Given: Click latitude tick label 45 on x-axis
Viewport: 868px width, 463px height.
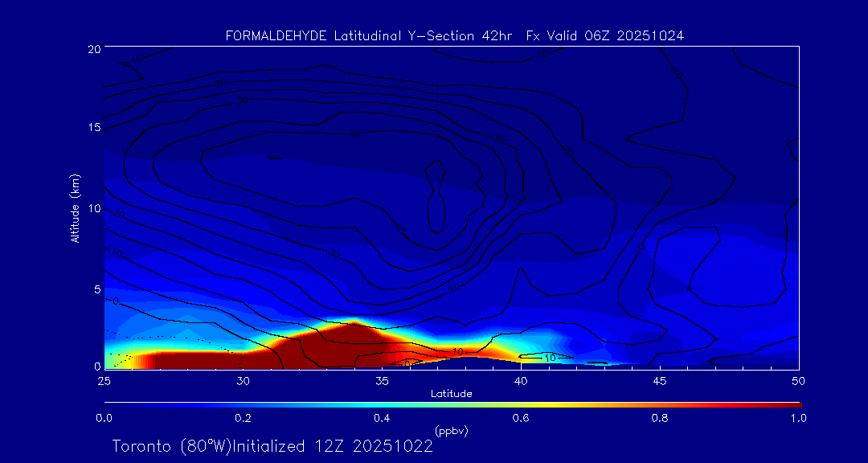Looking at the screenshot, I should tap(660, 380).
